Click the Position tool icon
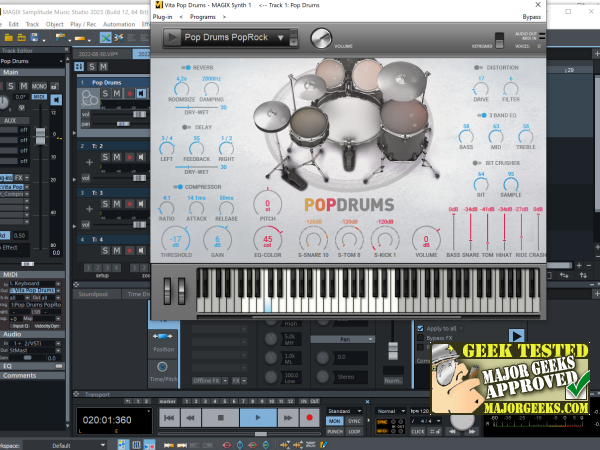 163,336
